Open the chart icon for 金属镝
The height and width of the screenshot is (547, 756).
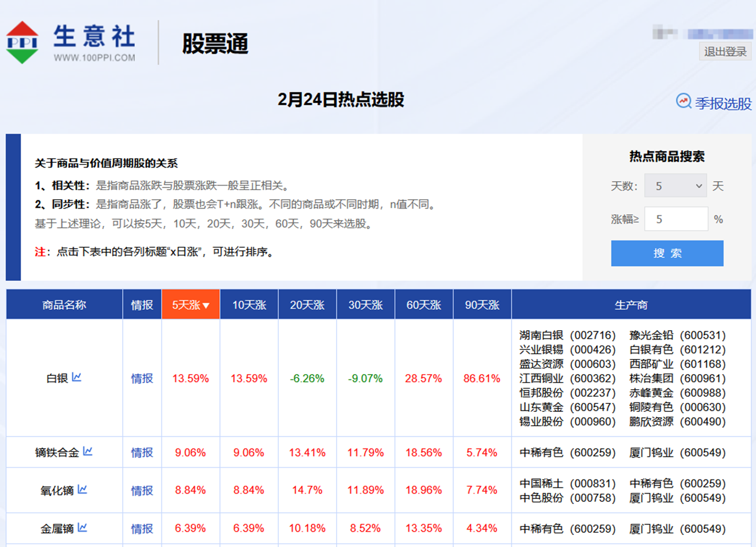point(82,528)
